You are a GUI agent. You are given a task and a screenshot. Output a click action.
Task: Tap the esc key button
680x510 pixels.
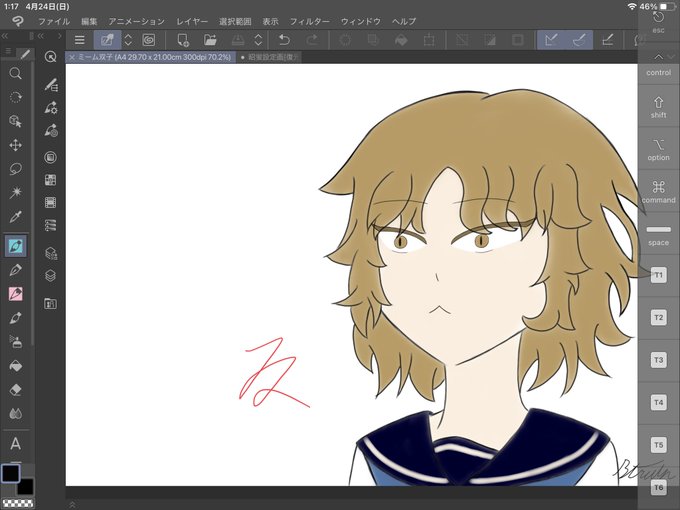tap(658, 22)
